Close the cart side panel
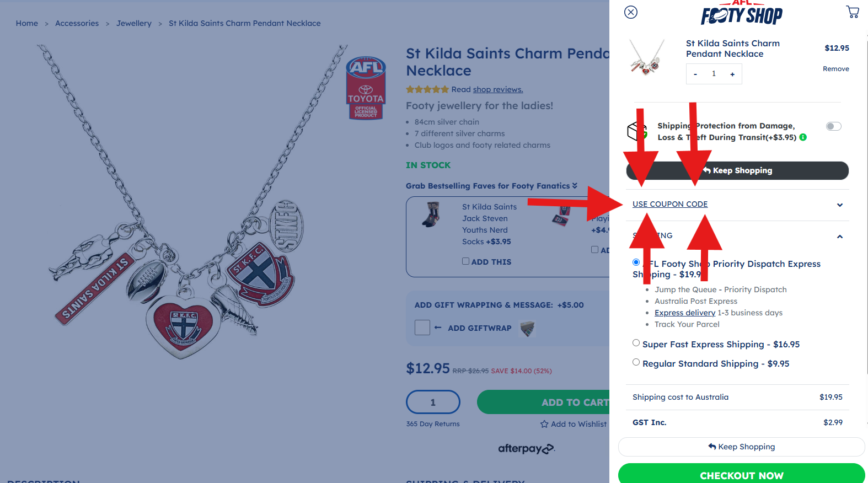The height and width of the screenshot is (483, 868). [631, 12]
